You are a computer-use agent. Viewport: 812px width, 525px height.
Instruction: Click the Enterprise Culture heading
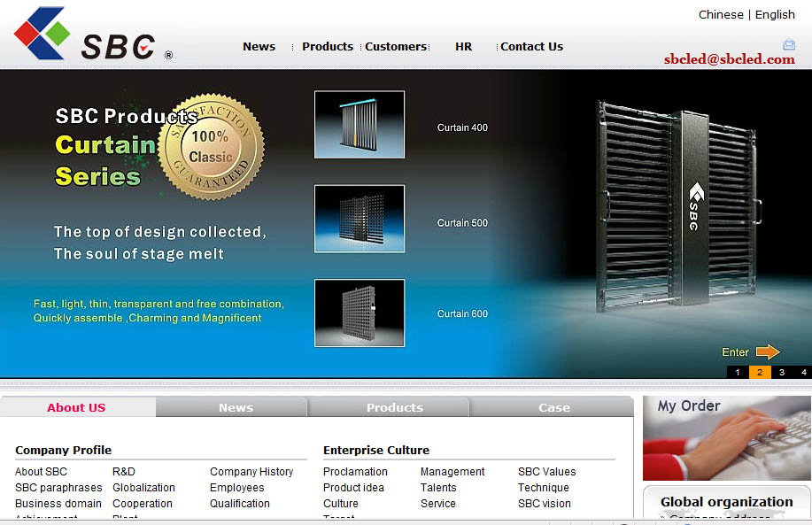tap(376, 450)
